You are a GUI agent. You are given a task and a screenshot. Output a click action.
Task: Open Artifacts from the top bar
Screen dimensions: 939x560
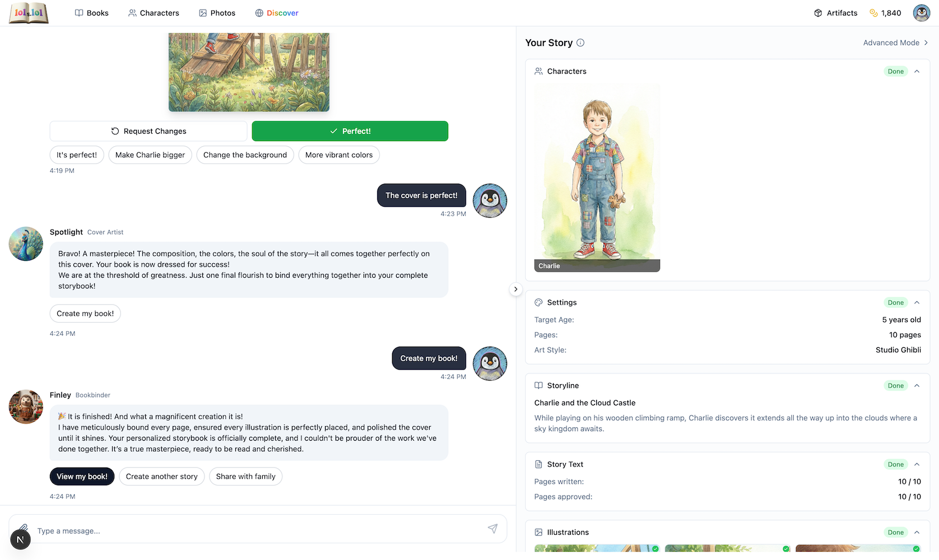[x=835, y=13]
